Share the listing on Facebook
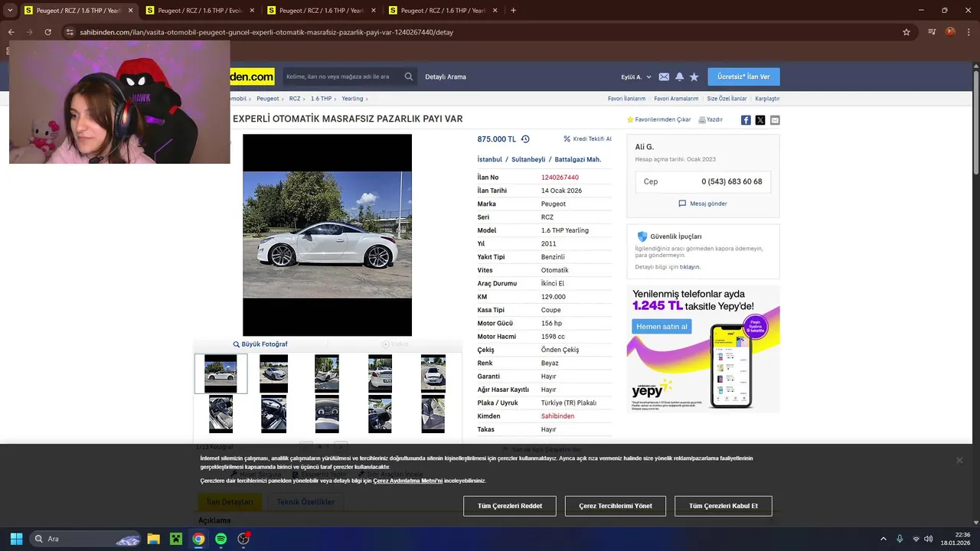The height and width of the screenshot is (551, 980). 746,120
